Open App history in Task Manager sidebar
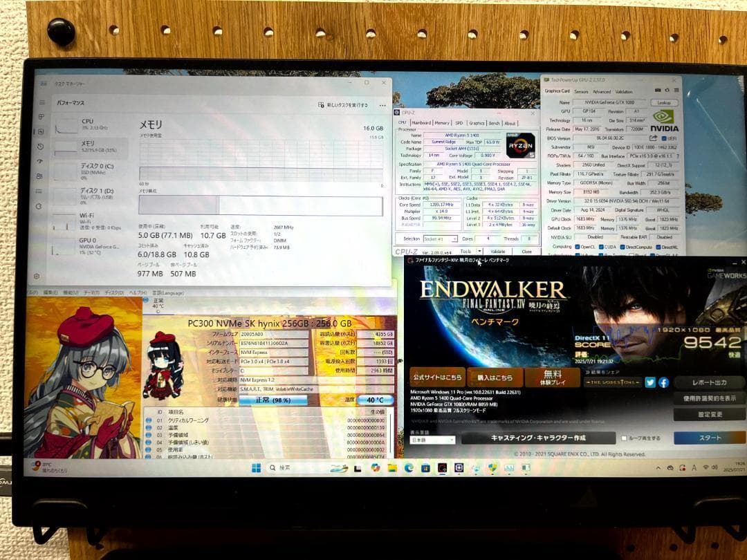Image resolution: width=747 pixels, height=560 pixels. click(40, 146)
